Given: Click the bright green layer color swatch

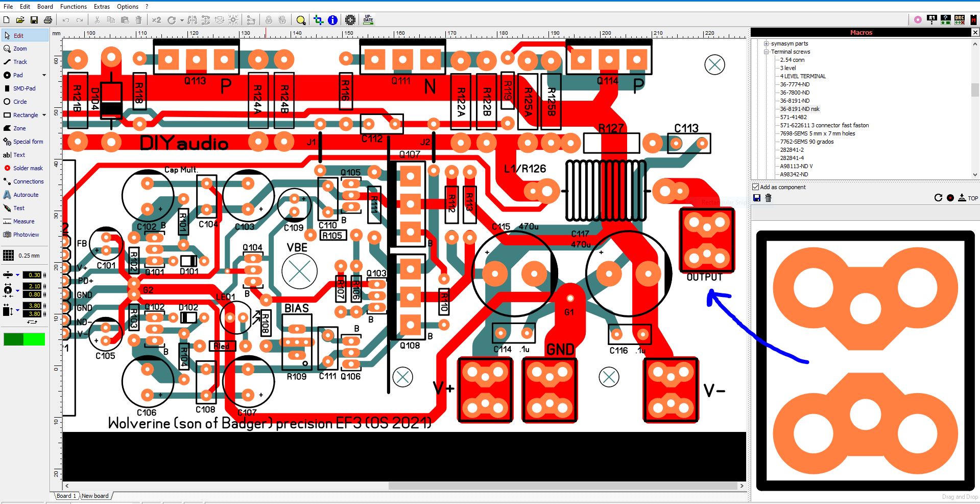Looking at the screenshot, I should (34, 339).
